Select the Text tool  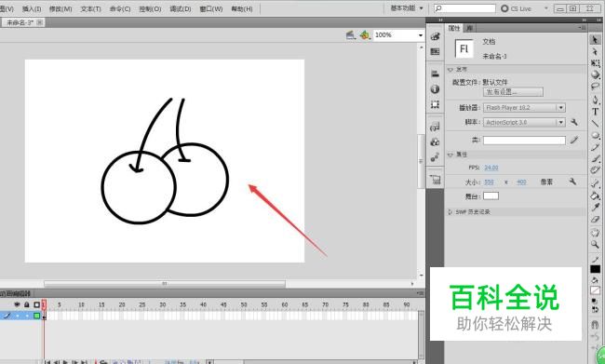coord(595,112)
